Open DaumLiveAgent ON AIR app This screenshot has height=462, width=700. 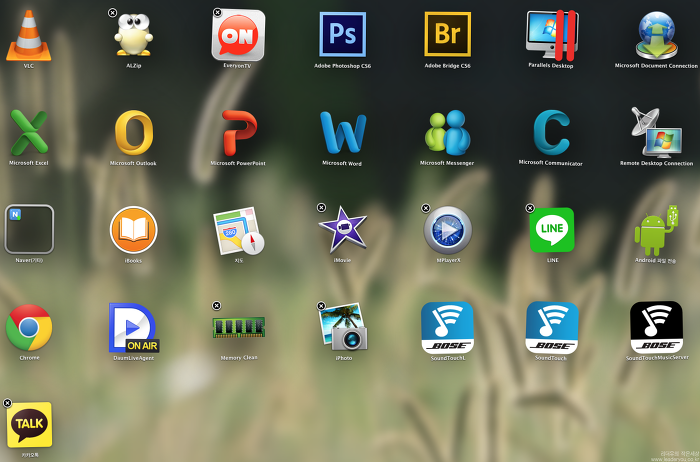(133, 328)
